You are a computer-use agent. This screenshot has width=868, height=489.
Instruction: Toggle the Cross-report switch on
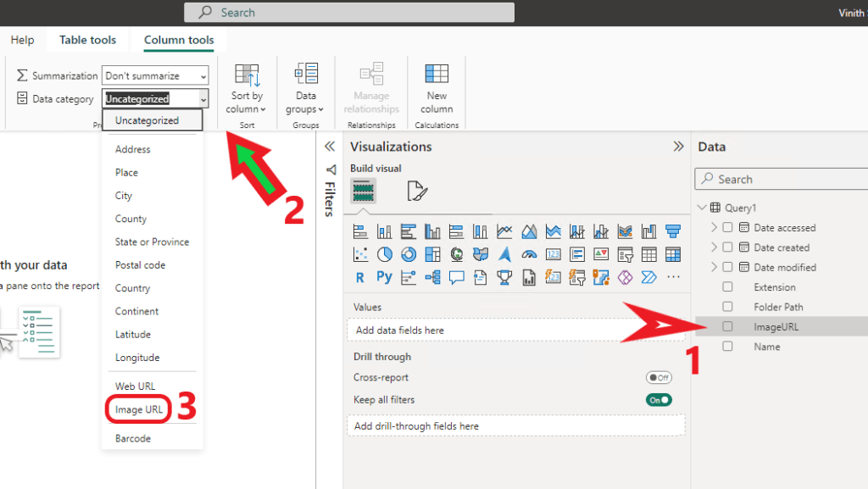click(x=659, y=377)
